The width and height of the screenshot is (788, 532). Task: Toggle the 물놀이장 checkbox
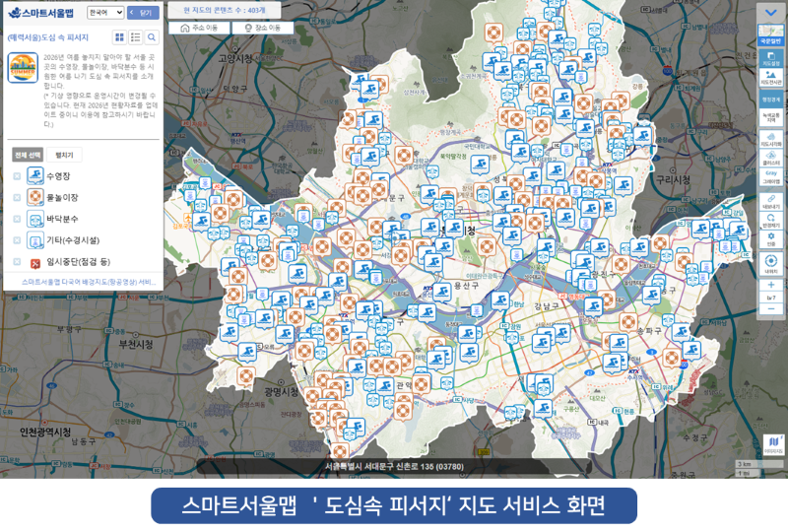[x=17, y=198]
